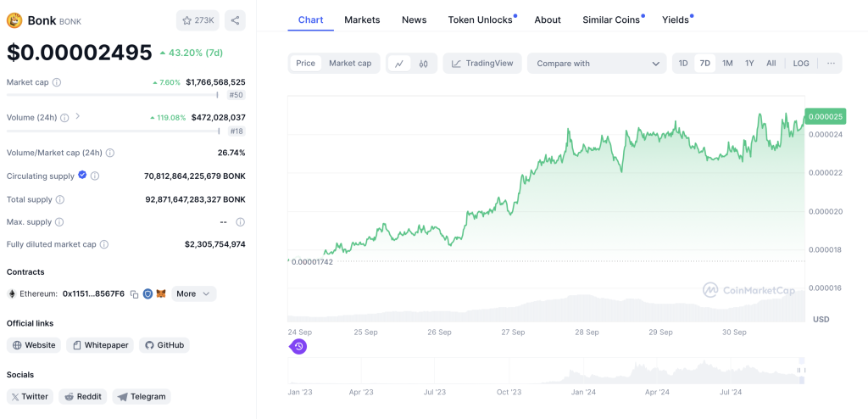Open the Yields tab
Image resolution: width=868 pixels, height=419 pixels.
tap(676, 20)
